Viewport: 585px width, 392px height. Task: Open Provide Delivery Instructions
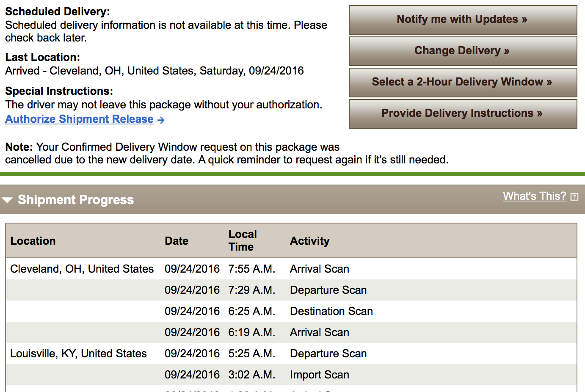[463, 113]
